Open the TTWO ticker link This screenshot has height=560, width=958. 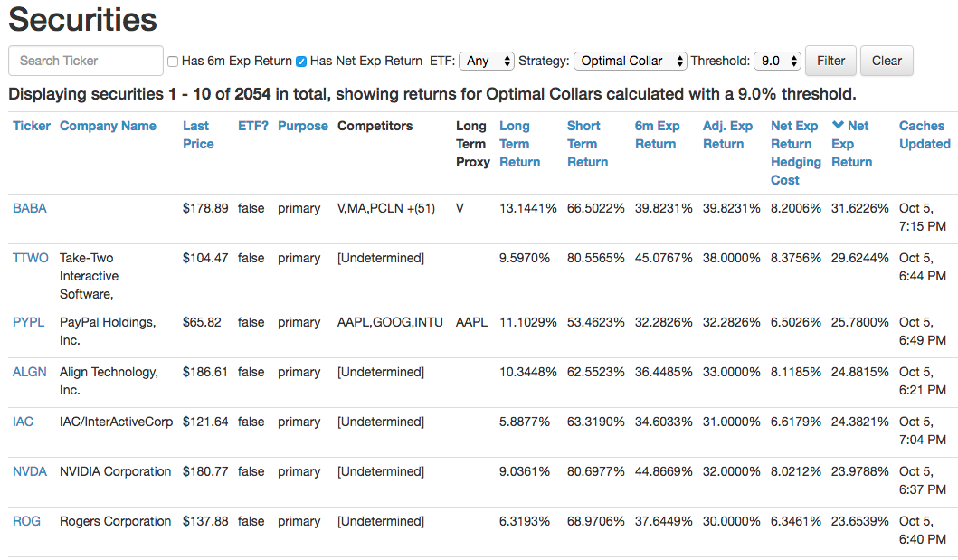31,258
